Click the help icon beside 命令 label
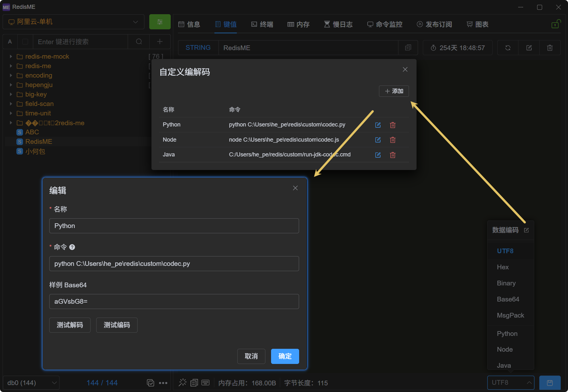The image size is (568, 392). (72, 247)
